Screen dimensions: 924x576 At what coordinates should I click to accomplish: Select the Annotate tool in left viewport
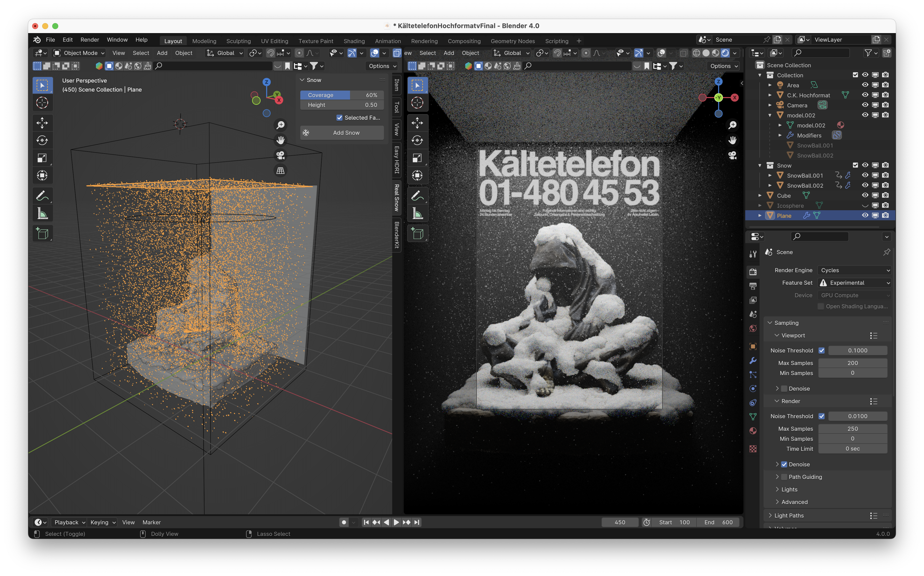tap(42, 196)
